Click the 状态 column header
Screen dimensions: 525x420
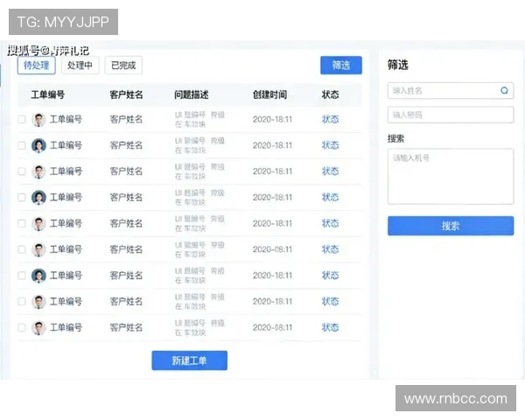(x=331, y=94)
